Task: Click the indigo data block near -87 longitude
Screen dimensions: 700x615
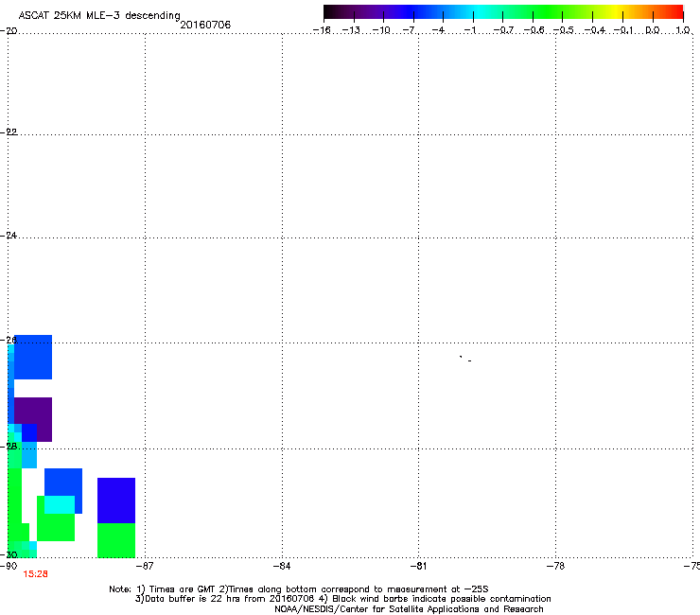Action: point(116,501)
